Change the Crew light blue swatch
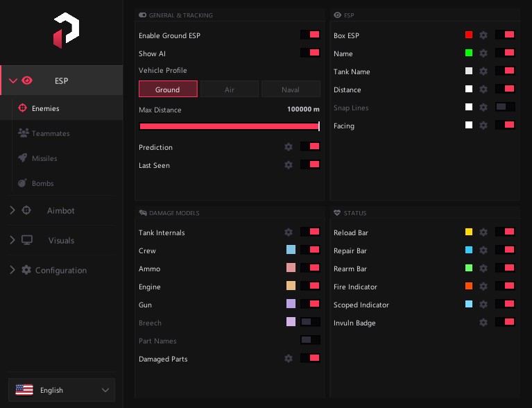 click(291, 250)
